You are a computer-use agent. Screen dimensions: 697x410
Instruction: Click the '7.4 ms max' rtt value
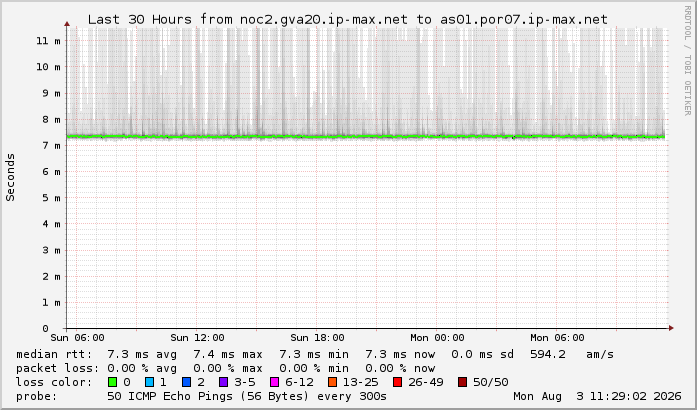[228, 354]
